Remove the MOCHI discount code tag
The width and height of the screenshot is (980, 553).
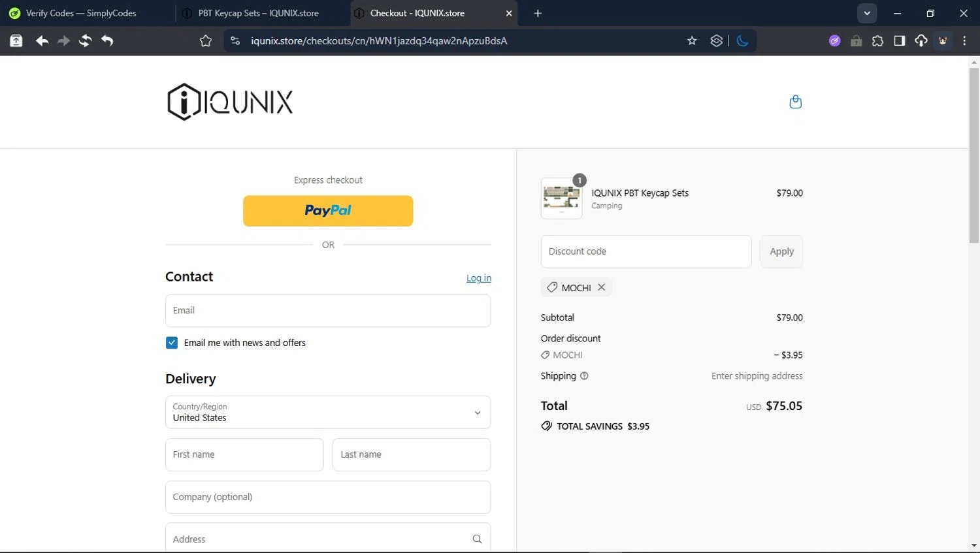tap(602, 287)
